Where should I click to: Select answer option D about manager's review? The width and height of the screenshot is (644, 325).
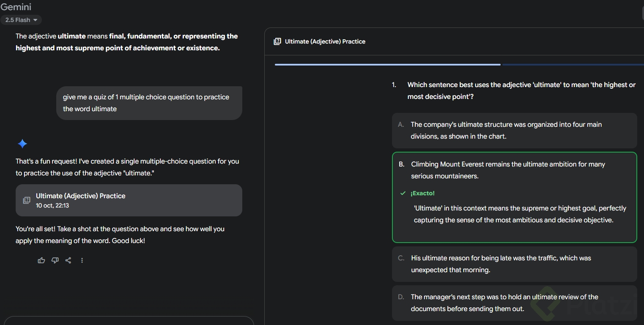(x=514, y=303)
